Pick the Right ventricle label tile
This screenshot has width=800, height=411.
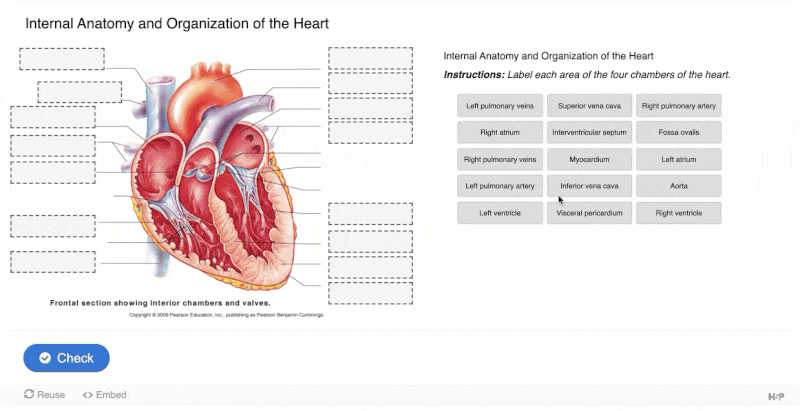pyautogui.click(x=679, y=213)
